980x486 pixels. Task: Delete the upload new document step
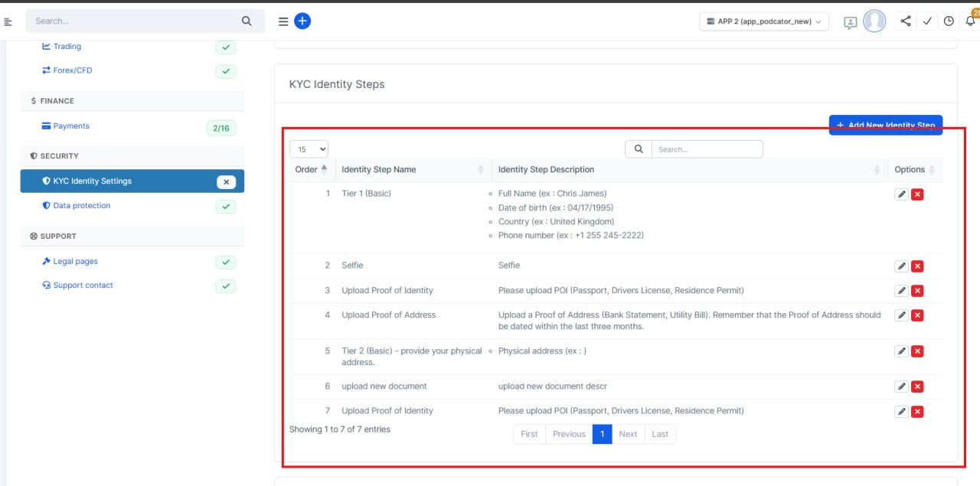coord(917,387)
